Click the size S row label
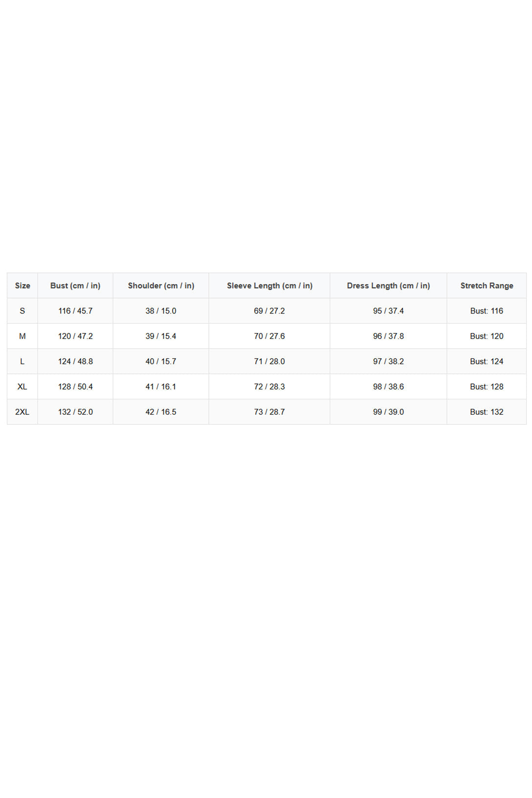532x798 pixels. [22, 311]
